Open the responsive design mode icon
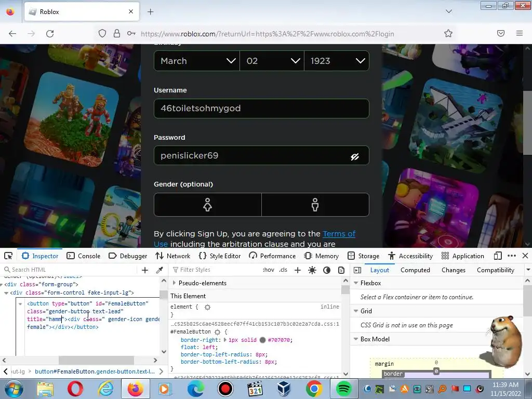 click(x=498, y=256)
